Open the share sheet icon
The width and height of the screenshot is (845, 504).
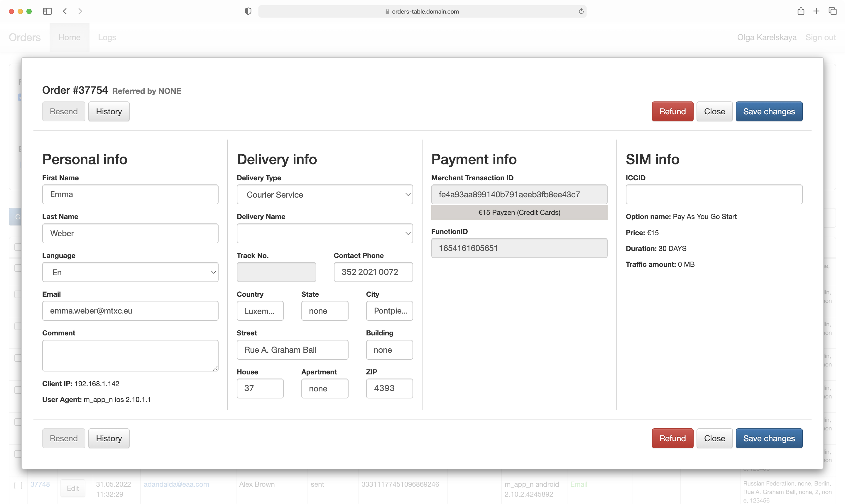pos(801,11)
